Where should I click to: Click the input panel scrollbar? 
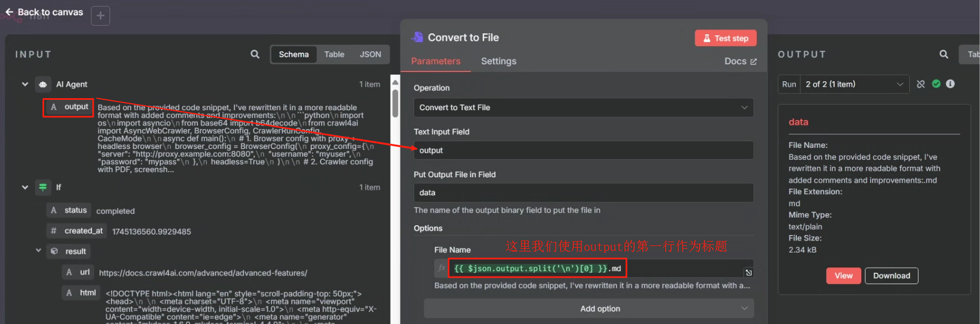click(395, 103)
